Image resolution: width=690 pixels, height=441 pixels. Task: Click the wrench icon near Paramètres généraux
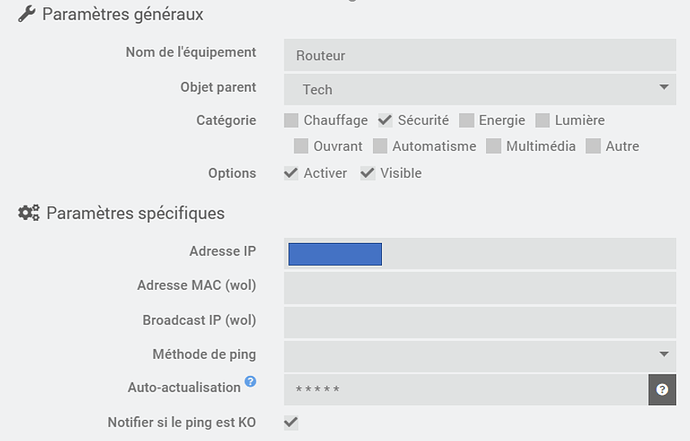(x=27, y=14)
